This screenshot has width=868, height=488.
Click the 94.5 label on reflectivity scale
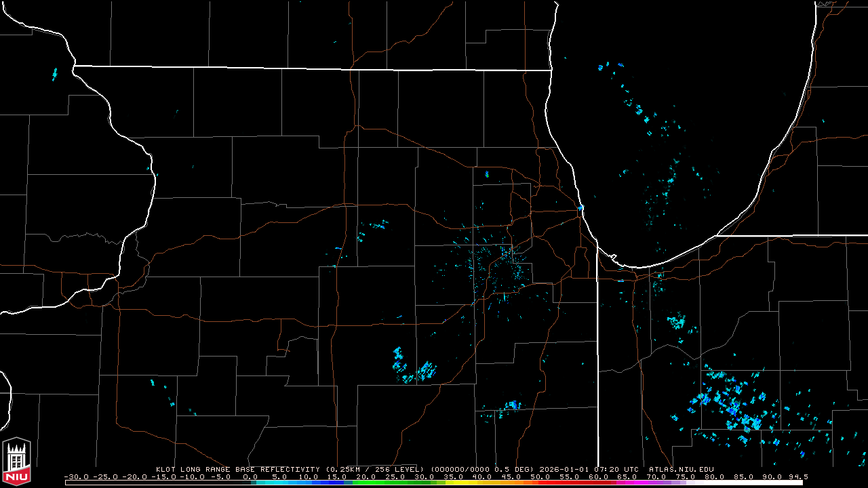click(798, 476)
